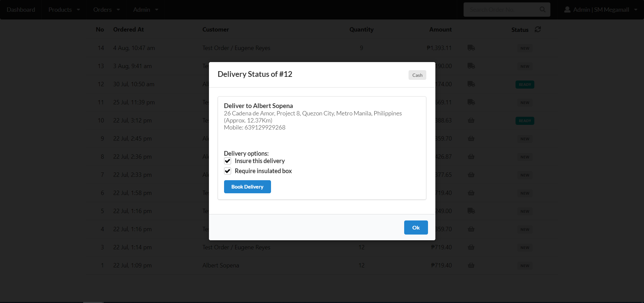Click the user profile icon in navbar
This screenshot has height=303, width=644.
[x=567, y=10]
